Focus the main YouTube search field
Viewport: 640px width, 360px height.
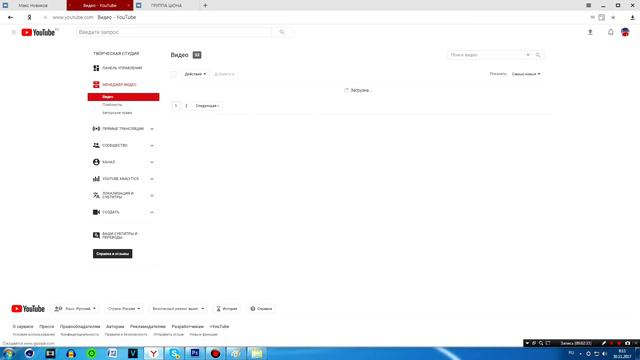pyautogui.click(x=174, y=32)
